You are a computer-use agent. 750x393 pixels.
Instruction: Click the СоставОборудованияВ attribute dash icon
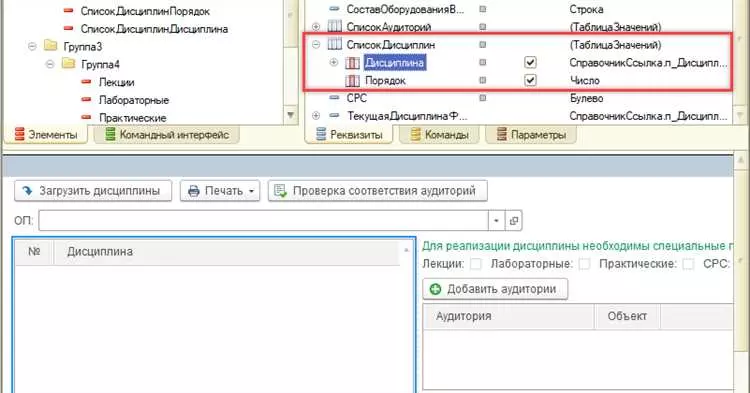(x=334, y=9)
